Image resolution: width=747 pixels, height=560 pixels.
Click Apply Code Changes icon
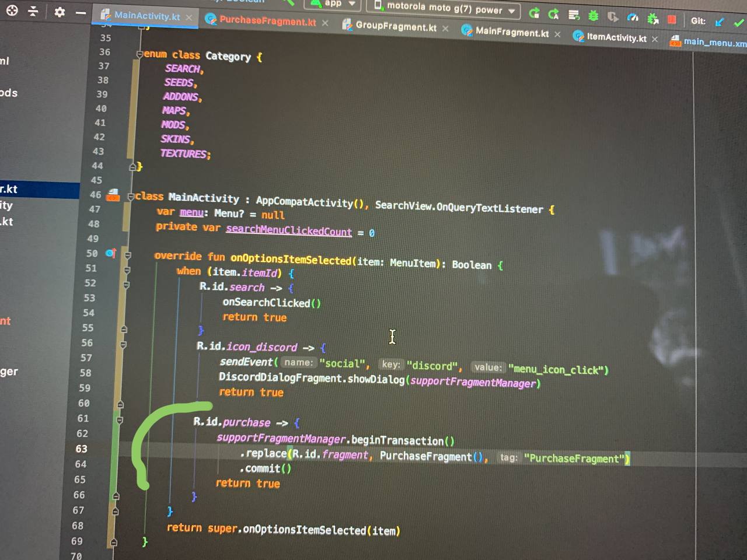coord(553,13)
